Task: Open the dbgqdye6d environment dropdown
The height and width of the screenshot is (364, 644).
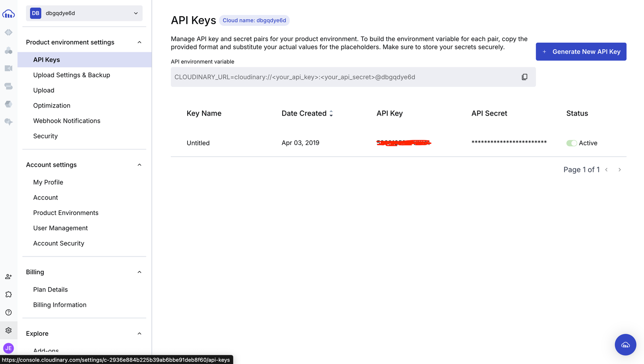Action: click(84, 13)
